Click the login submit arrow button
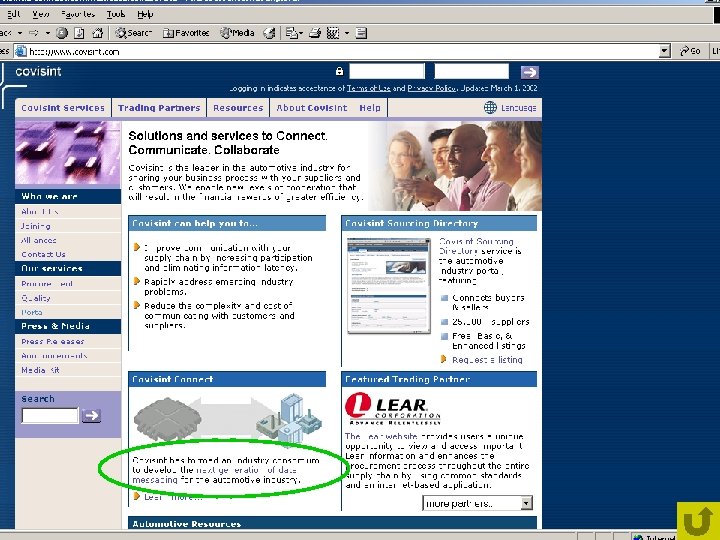The width and height of the screenshot is (720, 540). click(x=529, y=72)
